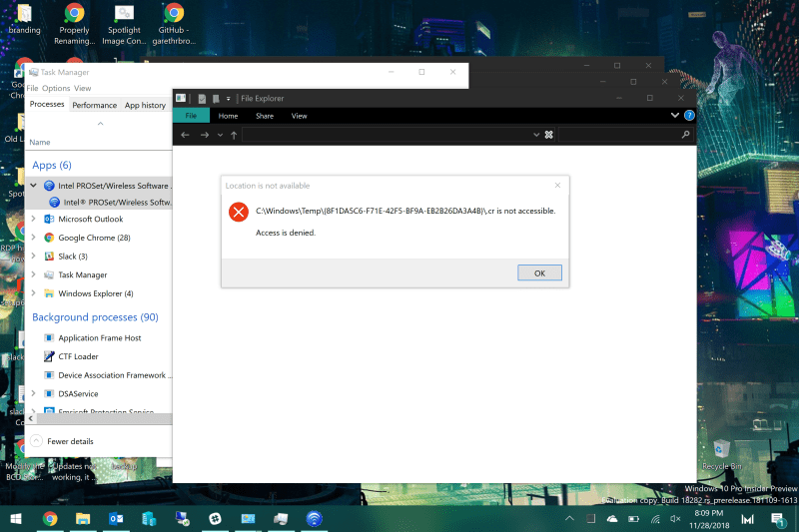Image resolution: width=799 pixels, height=532 pixels.
Task: Sort processes by the Name column header
Action: tap(40, 142)
